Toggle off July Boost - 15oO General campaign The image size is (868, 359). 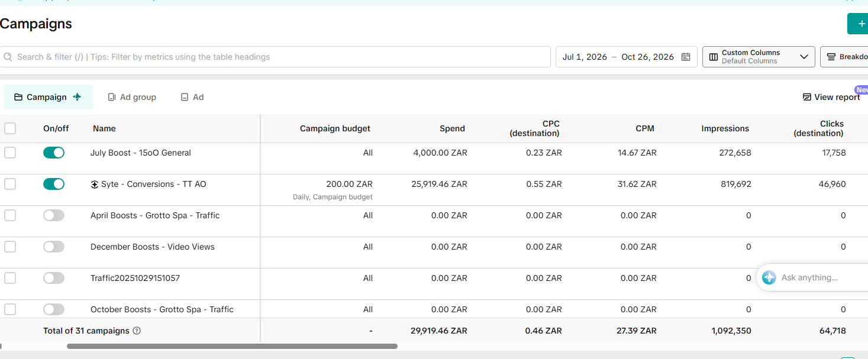point(54,153)
